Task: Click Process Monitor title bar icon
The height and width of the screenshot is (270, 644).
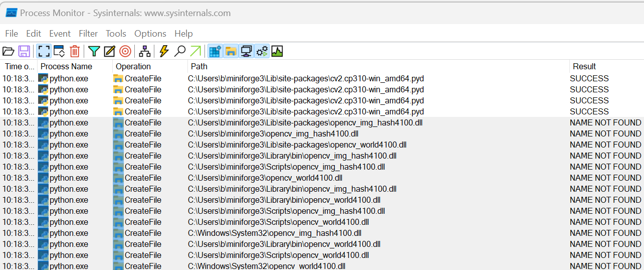Action: pyautogui.click(x=11, y=13)
